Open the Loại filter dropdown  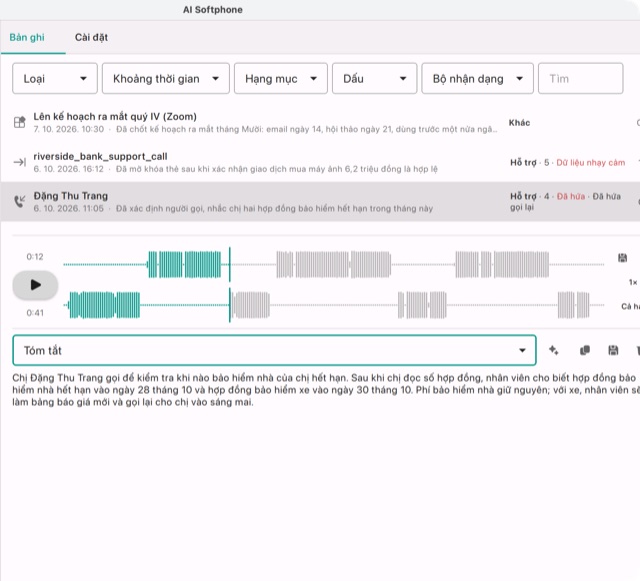coord(55,78)
